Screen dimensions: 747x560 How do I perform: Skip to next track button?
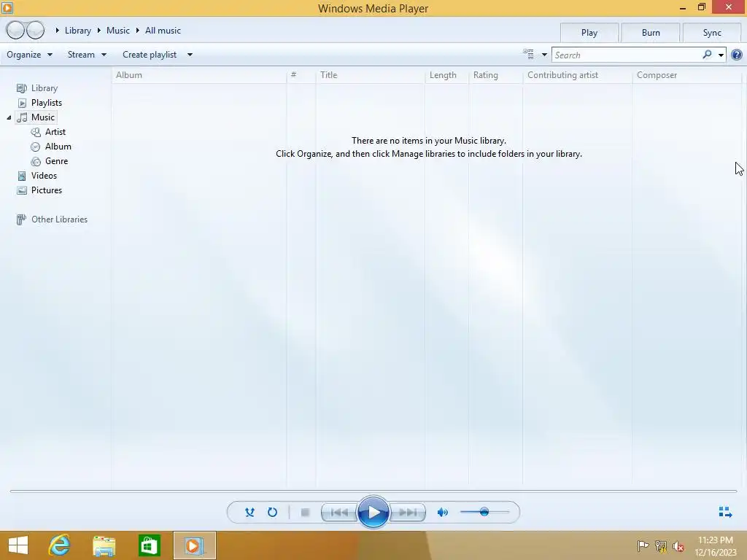coord(407,513)
